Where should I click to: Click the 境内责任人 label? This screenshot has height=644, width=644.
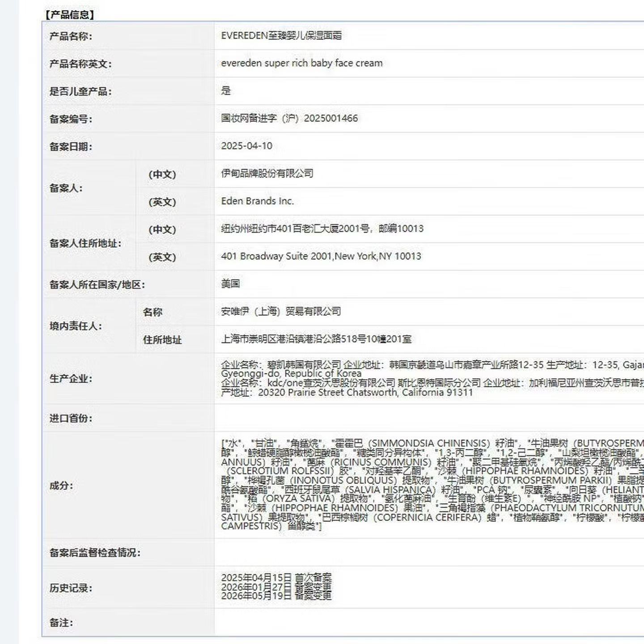[76, 326]
